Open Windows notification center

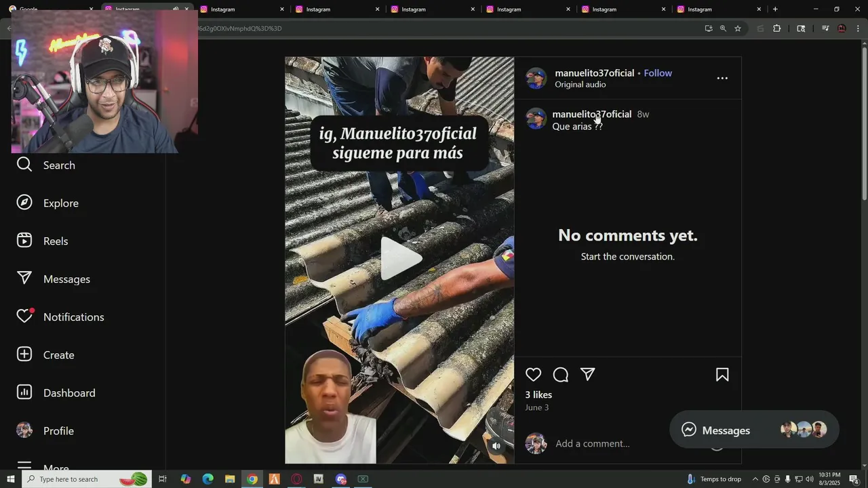click(854, 479)
